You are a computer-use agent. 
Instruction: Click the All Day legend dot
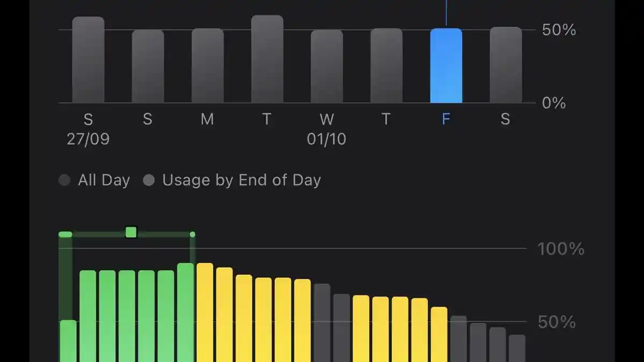click(64, 180)
